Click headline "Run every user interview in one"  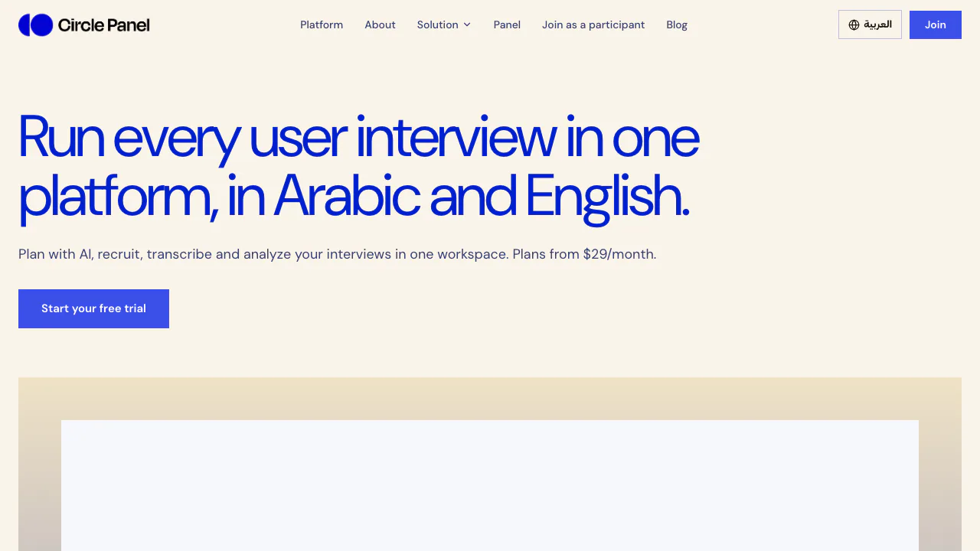click(x=358, y=138)
